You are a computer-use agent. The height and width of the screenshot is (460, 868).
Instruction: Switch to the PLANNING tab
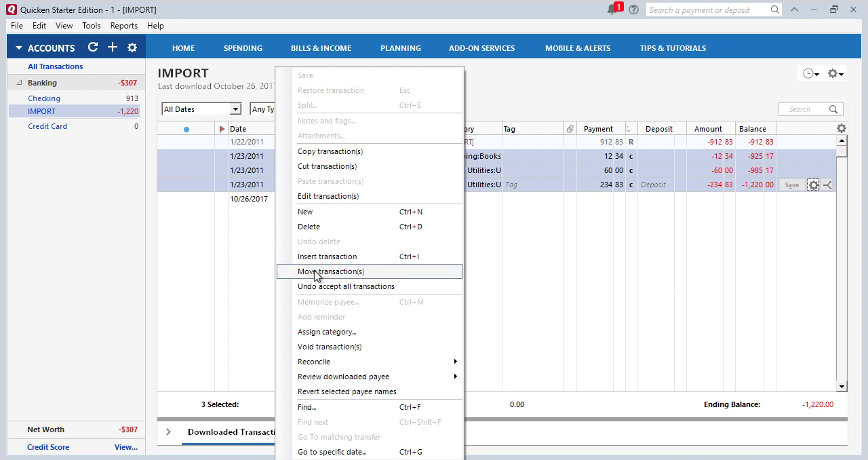coord(401,48)
